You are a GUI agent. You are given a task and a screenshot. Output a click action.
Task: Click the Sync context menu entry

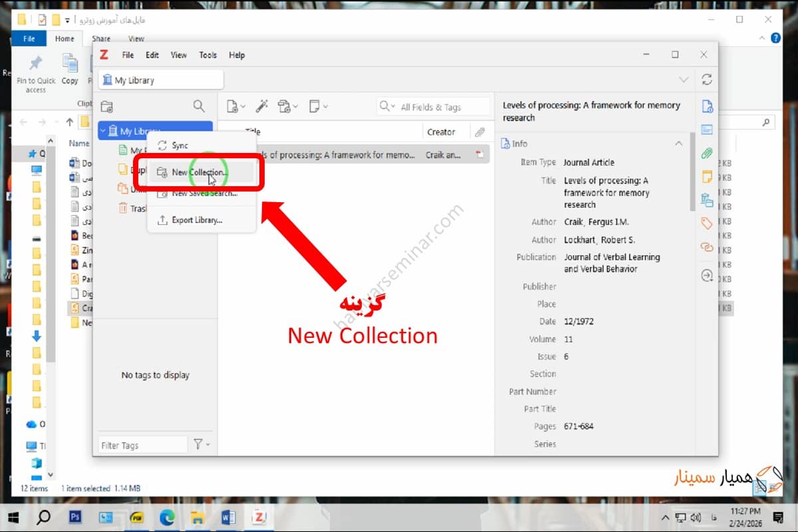click(x=201, y=146)
